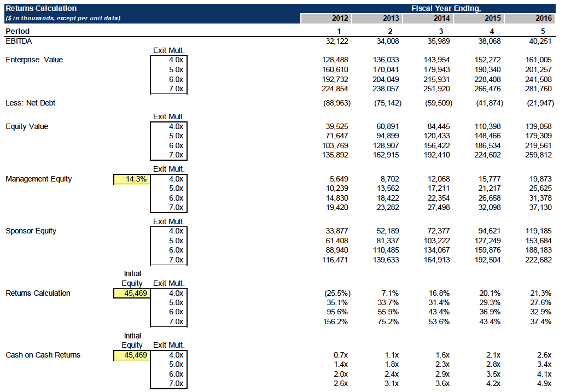
Task: Select the 4.0x exit multiple in the Cash on Cash Returns box
Action: click(176, 355)
